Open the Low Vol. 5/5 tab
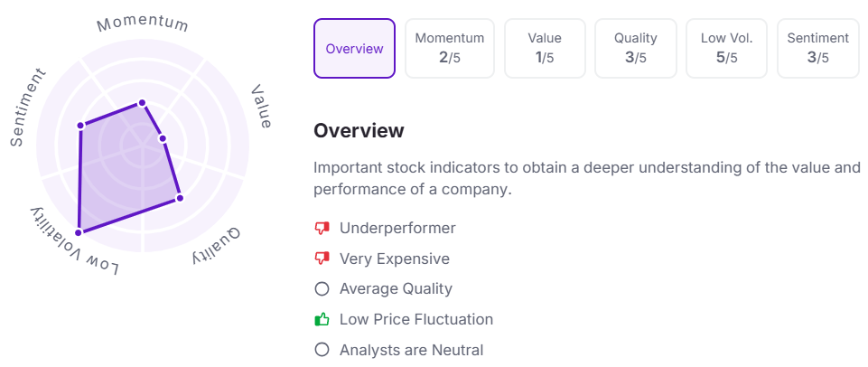868x367 pixels. click(727, 49)
